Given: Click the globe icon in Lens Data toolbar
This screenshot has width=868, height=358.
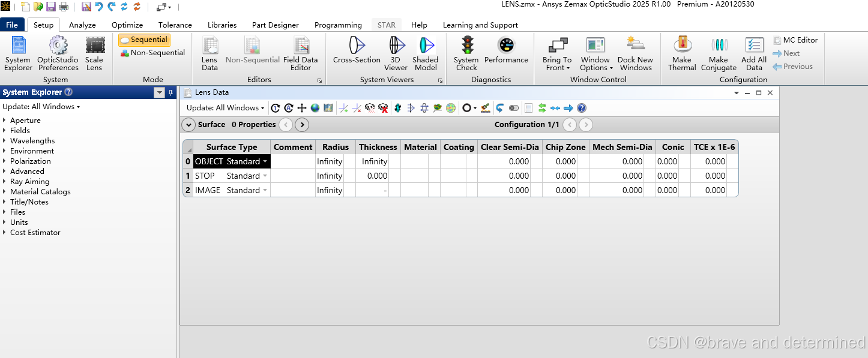Looking at the screenshot, I should 315,108.
